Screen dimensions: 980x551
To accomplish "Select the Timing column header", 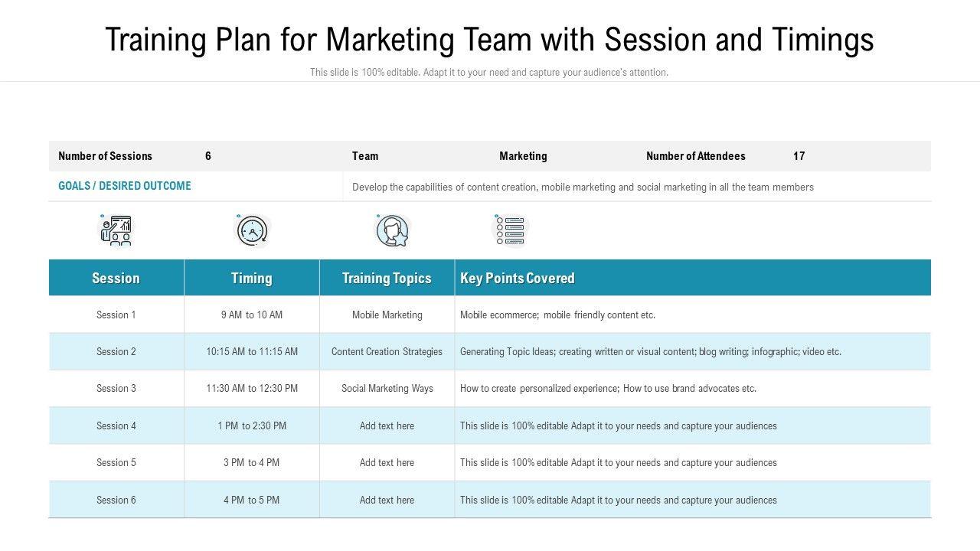I will click(251, 278).
